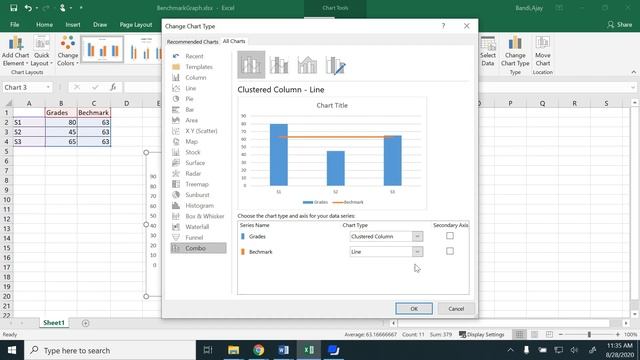
Task: Switch to Recommended Charts tab
Action: click(192, 42)
